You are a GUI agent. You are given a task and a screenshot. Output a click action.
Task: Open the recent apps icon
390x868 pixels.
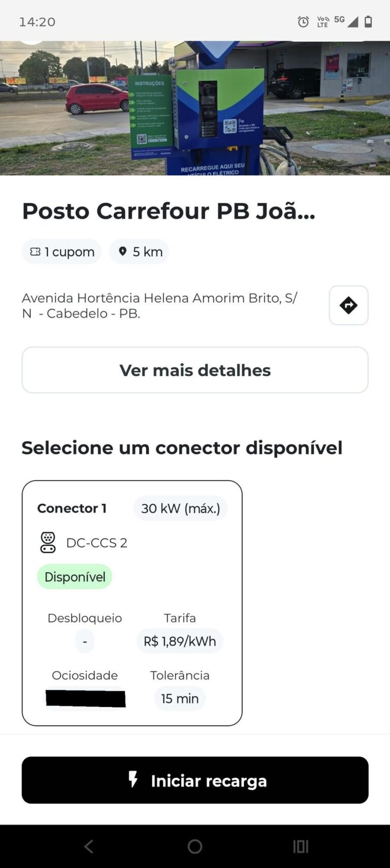pos(301,846)
